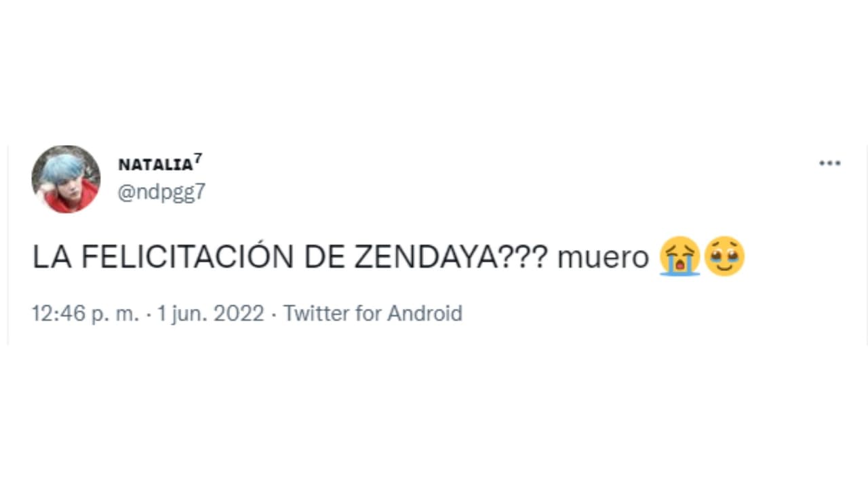Click the date 1 jun. 2022
Screen dimensions: 868x488
[210, 313]
